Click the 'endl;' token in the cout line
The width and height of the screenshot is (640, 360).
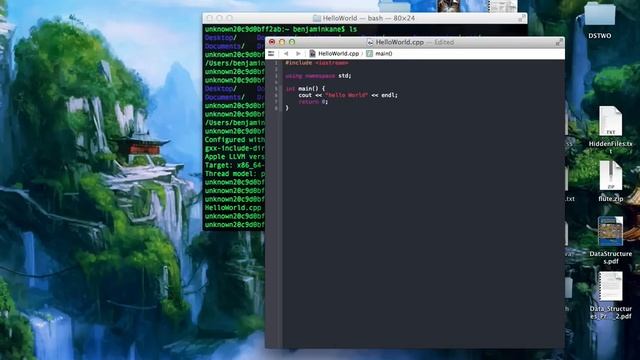coord(389,95)
